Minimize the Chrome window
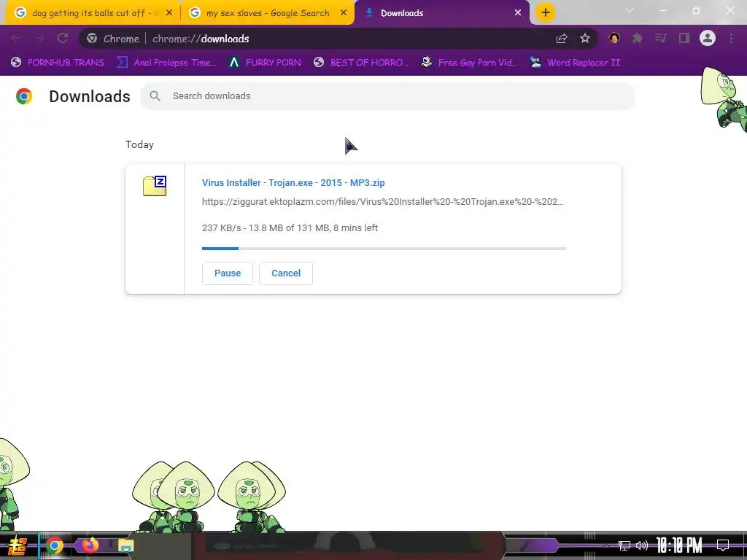 click(x=662, y=10)
